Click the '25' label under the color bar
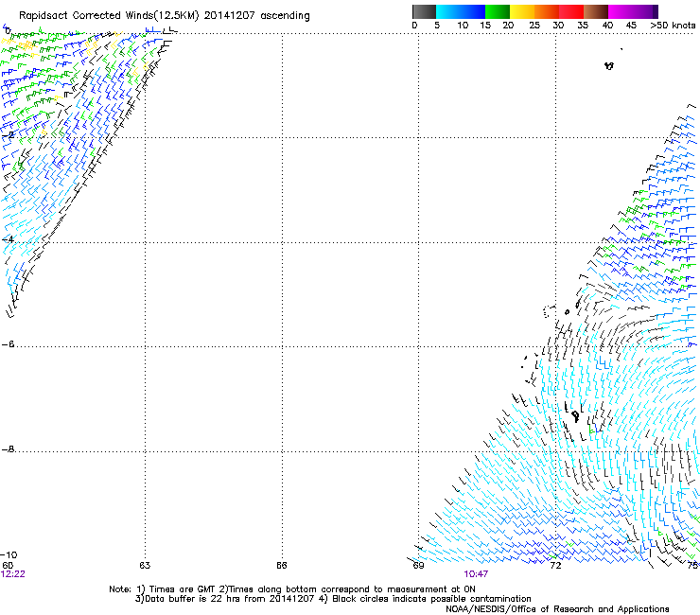This screenshot has height=615, width=700. 534,26
